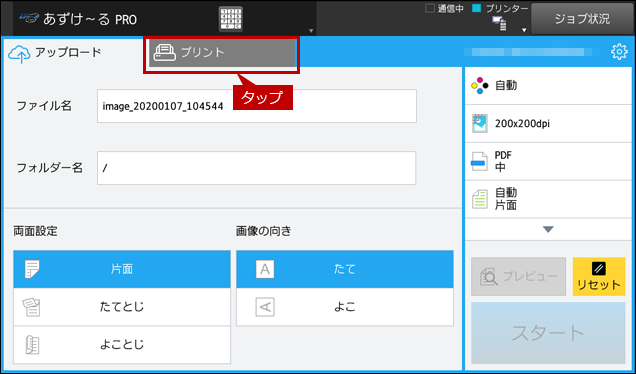
Task: Click the あずけ～る PRO logo icon
Action: pyautogui.click(x=30, y=18)
